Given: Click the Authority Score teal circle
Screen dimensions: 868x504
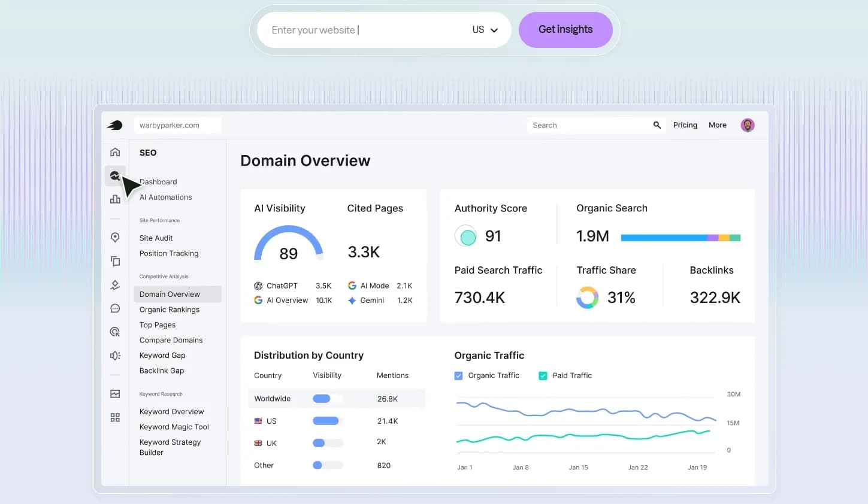Looking at the screenshot, I should (467, 236).
